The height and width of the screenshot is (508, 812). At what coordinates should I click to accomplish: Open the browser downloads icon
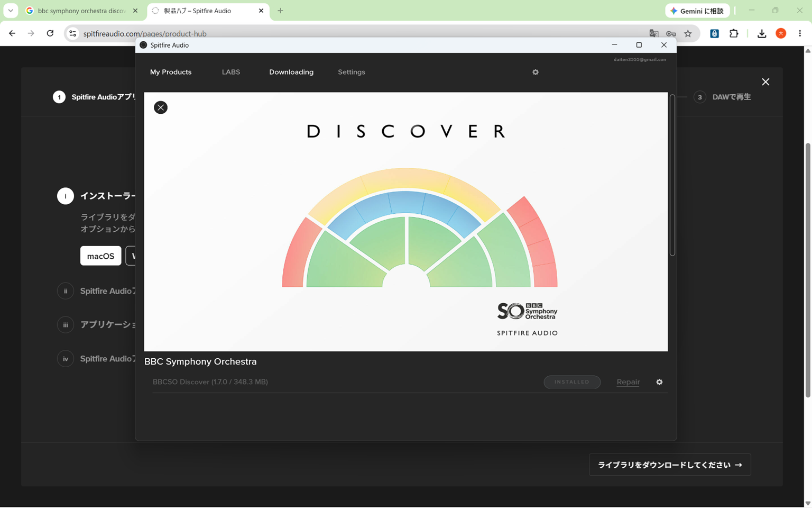pyautogui.click(x=762, y=33)
